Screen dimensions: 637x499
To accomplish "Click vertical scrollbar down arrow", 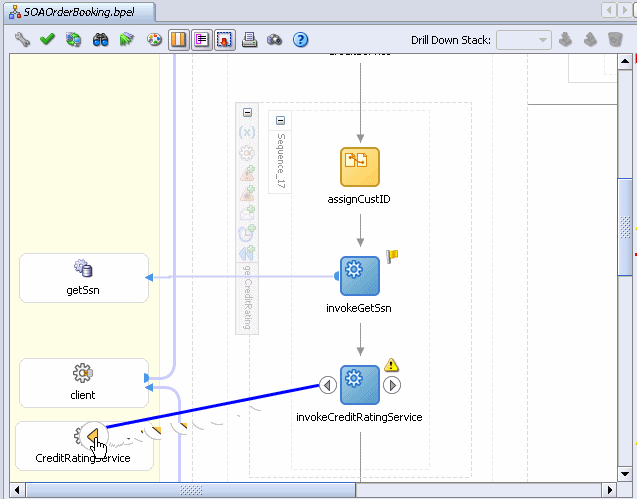I will pyautogui.click(x=625, y=474).
